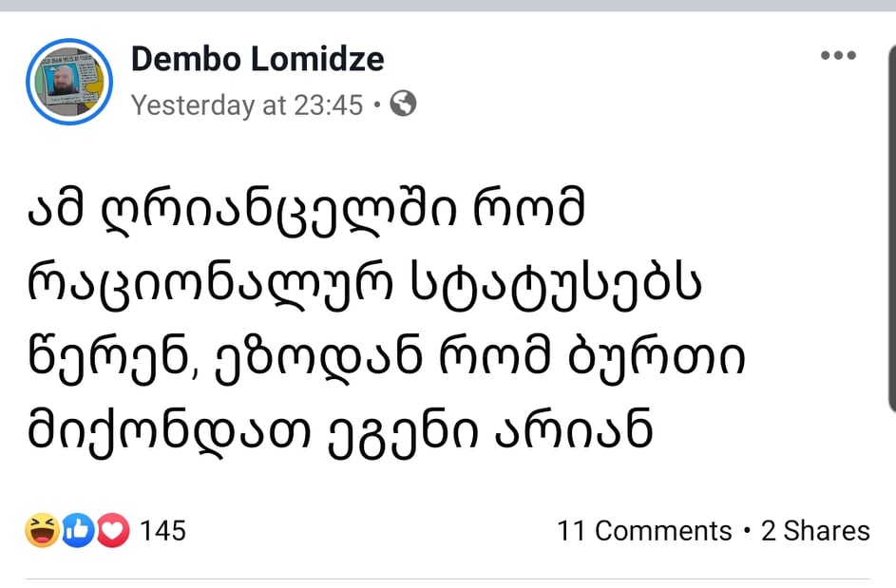
Task: Click the Haha laughing reaction emoji
Action: point(43,531)
